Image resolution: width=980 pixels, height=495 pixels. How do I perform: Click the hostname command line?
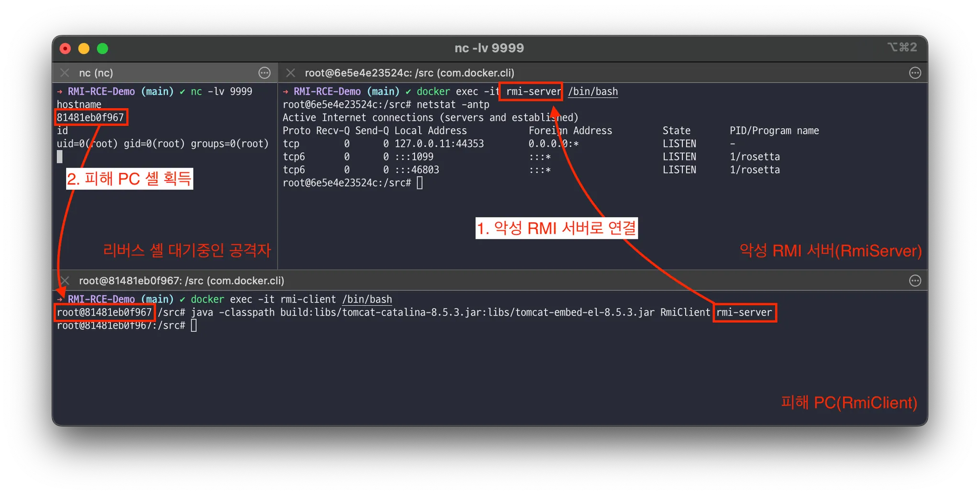[x=79, y=104]
